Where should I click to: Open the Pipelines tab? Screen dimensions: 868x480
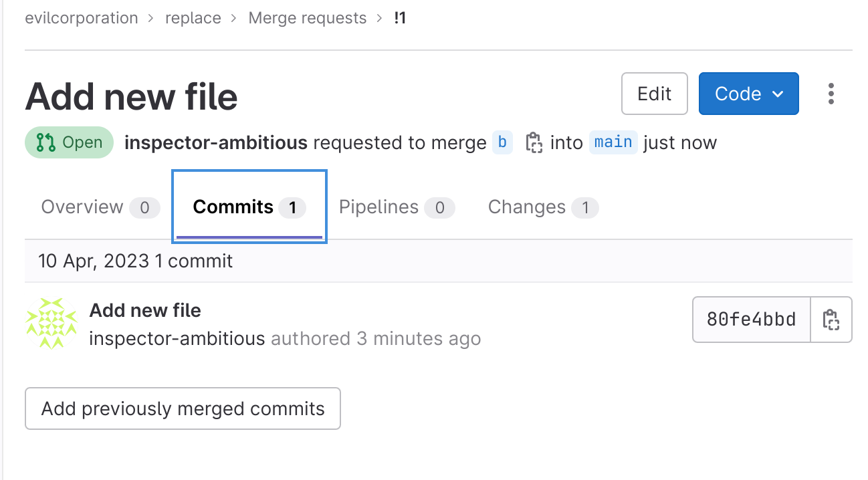click(397, 207)
